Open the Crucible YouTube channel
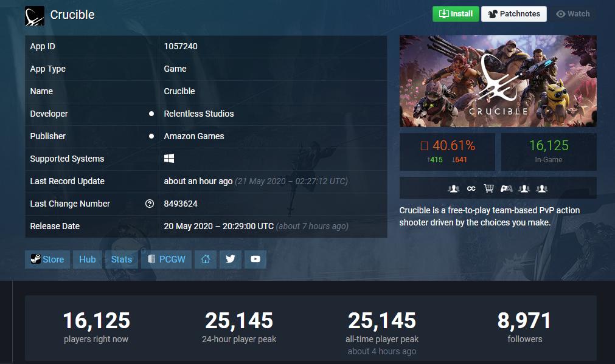This screenshot has height=364, width=615. pyautogui.click(x=255, y=259)
